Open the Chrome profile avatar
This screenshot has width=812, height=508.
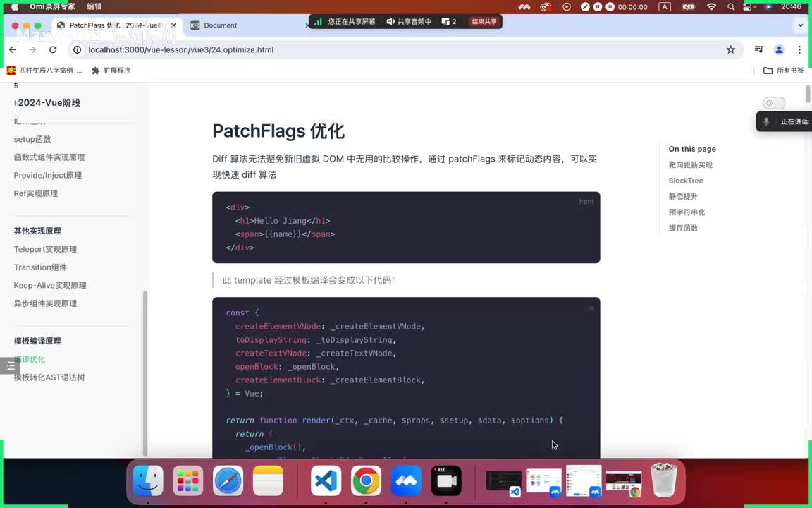click(779, 50)
